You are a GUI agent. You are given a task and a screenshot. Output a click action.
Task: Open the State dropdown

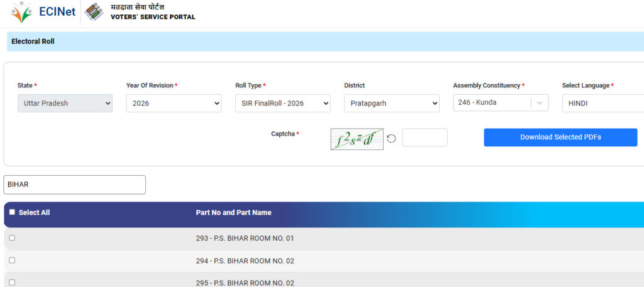coord(65,103)
